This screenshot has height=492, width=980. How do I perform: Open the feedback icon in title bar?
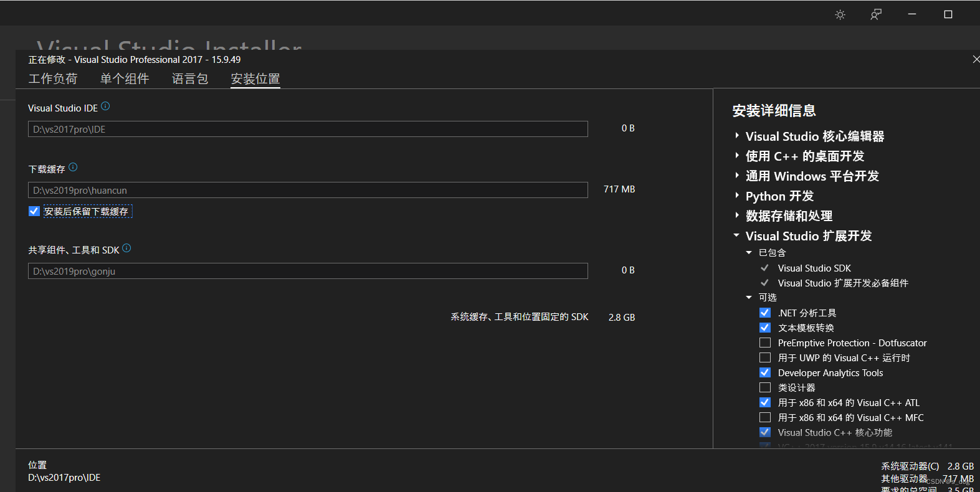(876, 14)
